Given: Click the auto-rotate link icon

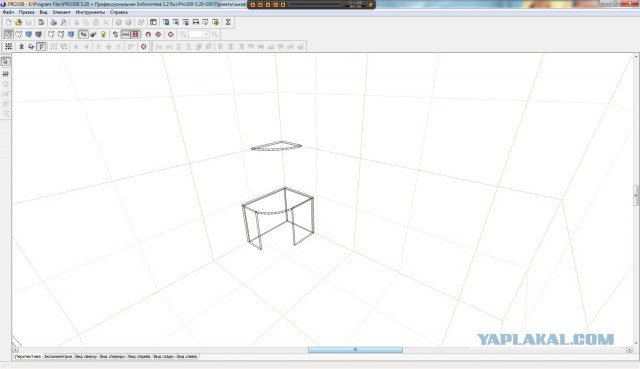Looking at the screenshot, I should [x=116, y=34].
